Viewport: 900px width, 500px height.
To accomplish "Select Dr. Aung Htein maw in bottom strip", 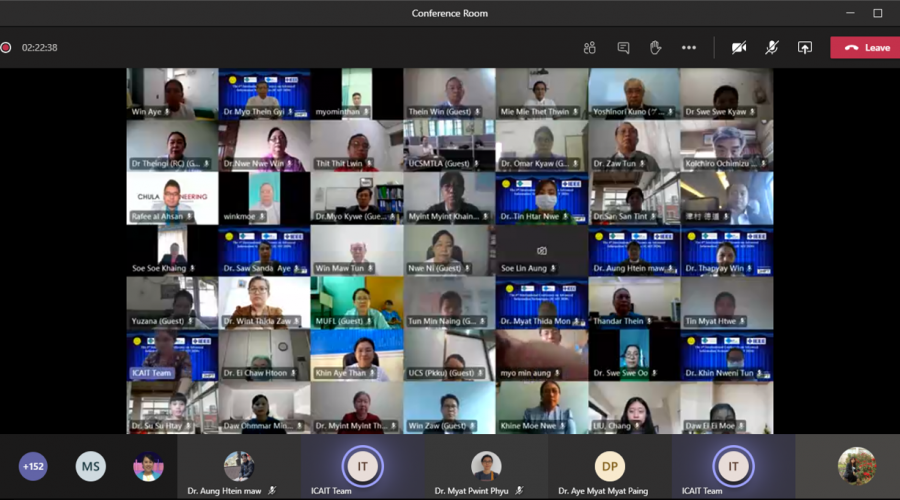I will point(238,467).
